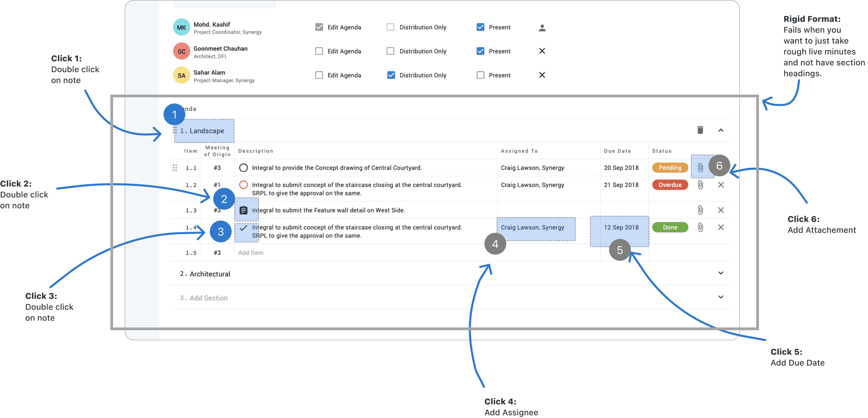Remove attendee Goonmeet Chauhan with X icon
The height and width of the screenshot is (418, 868).
pos(542,51)
